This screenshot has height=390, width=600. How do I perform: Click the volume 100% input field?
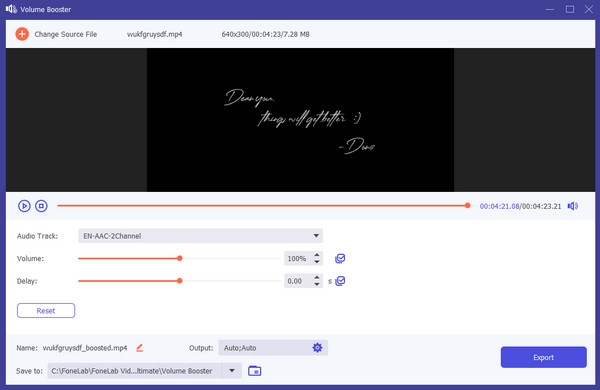click(298, 258)
